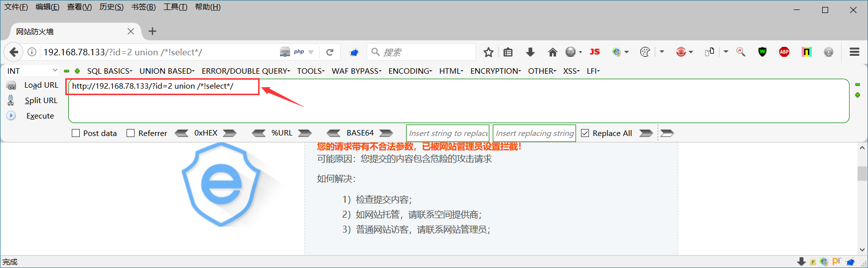Viewport: 868px width, 268px height.
Task: Click the Execute play icon
Action: click(11, 116)
